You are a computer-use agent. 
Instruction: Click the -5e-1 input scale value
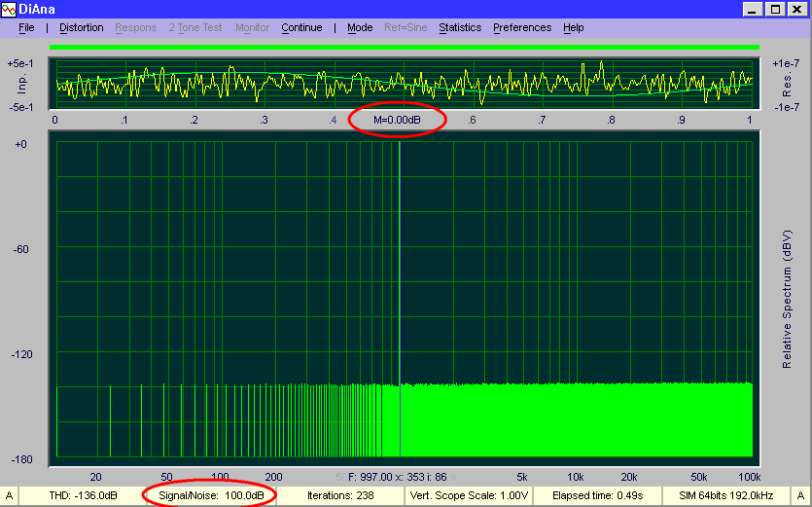pyautogui.click(x=20, y=107)
